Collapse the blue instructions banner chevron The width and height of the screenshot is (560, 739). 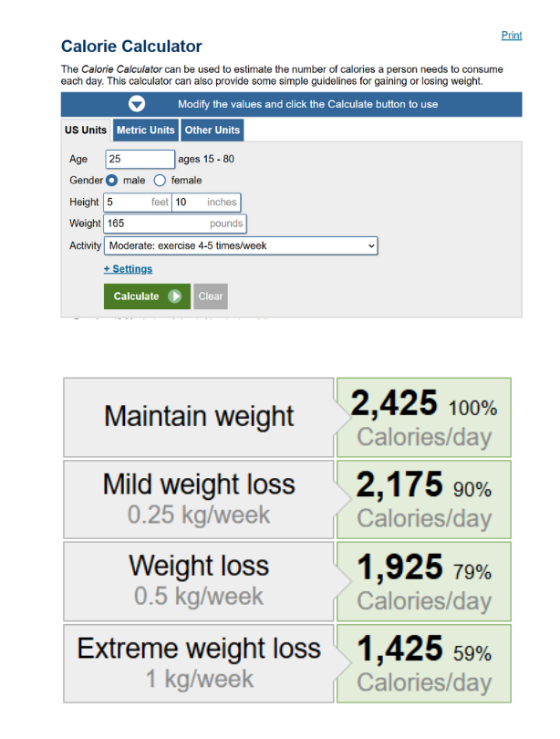click(x=136, y=104)
